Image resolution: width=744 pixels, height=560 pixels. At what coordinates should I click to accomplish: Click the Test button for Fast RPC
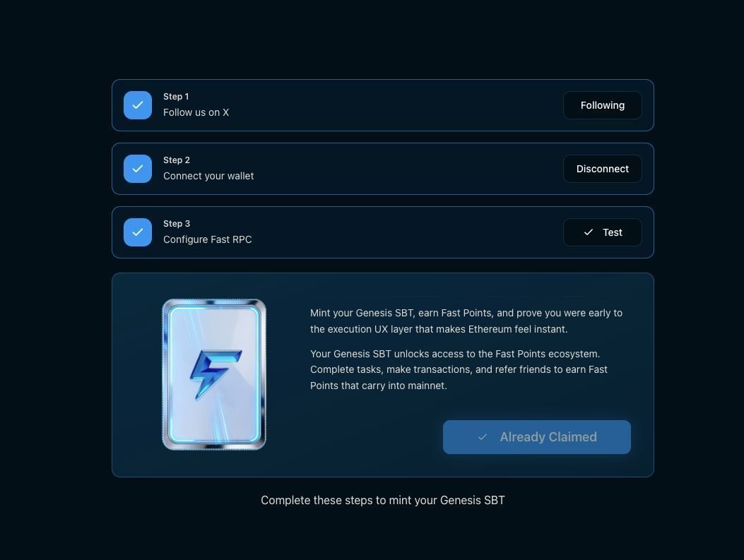(x=602, y=232)
